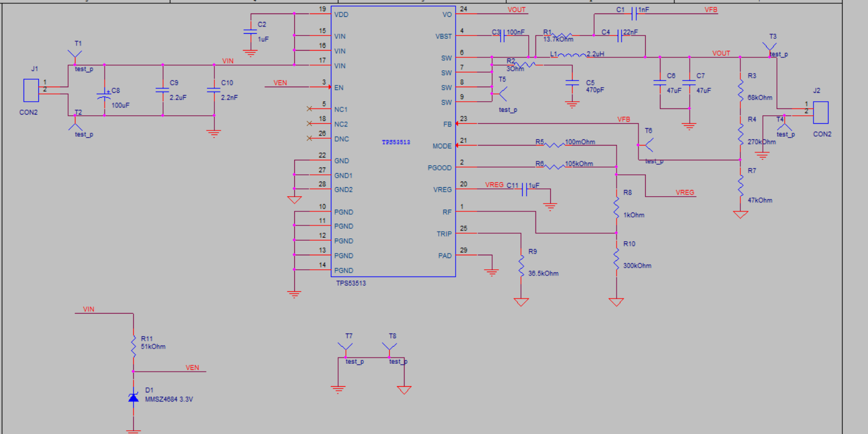Select resistor R3's zigzag symbol
This screenshot has width=868, height=434.
[x=741, y=90]
